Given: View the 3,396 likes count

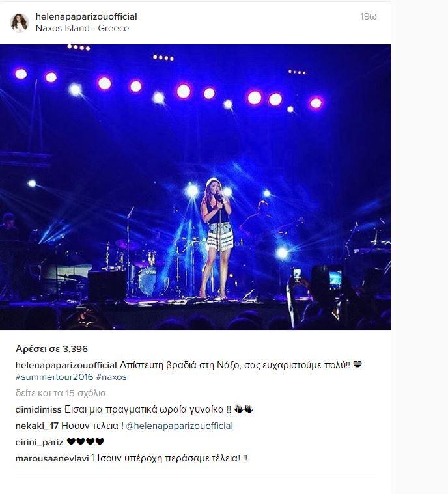Looking at the screenshot, I should click(51, 349).
